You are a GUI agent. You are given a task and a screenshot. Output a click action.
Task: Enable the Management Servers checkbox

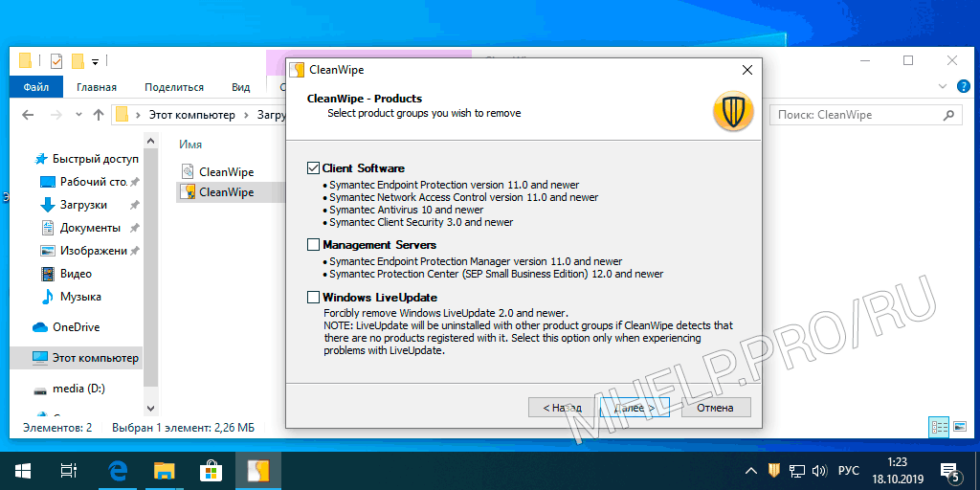(x=313, y=244)
